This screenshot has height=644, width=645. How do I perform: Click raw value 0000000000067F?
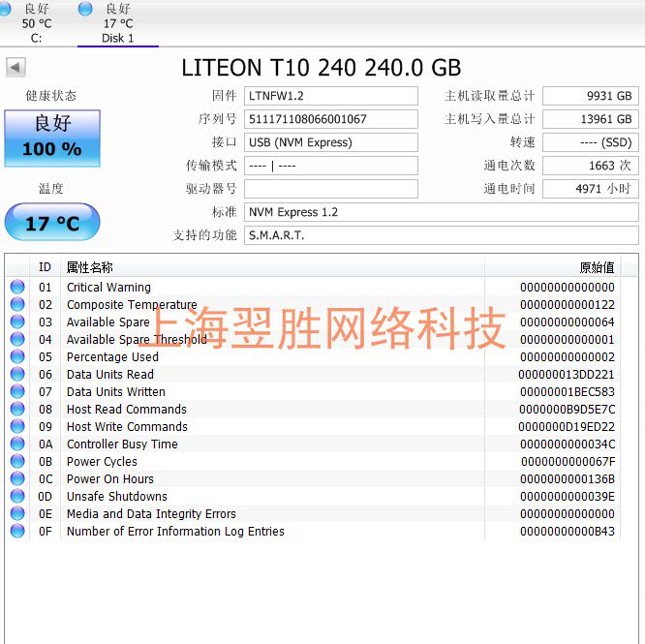click(x=568, y=462)
